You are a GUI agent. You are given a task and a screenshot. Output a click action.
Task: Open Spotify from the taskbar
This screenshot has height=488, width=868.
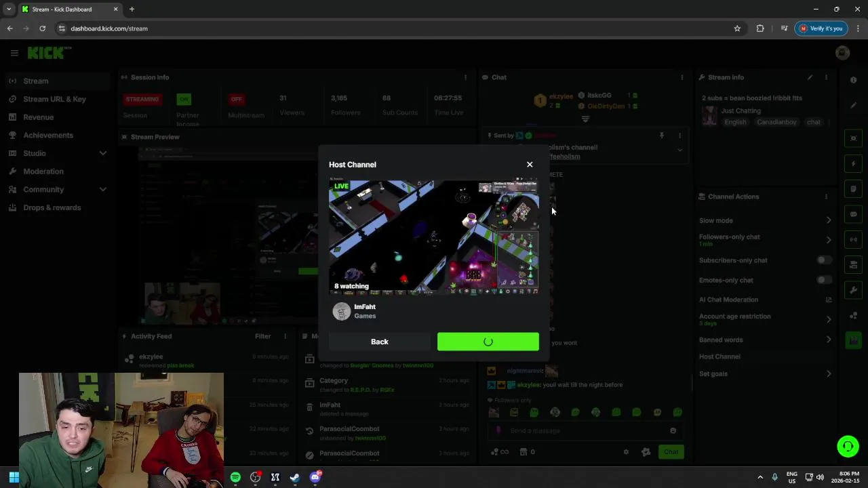click(235, 477)
